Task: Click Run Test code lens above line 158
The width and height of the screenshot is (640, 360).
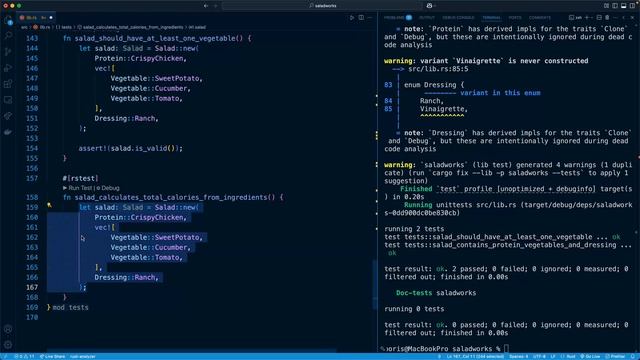Action: 78,188
